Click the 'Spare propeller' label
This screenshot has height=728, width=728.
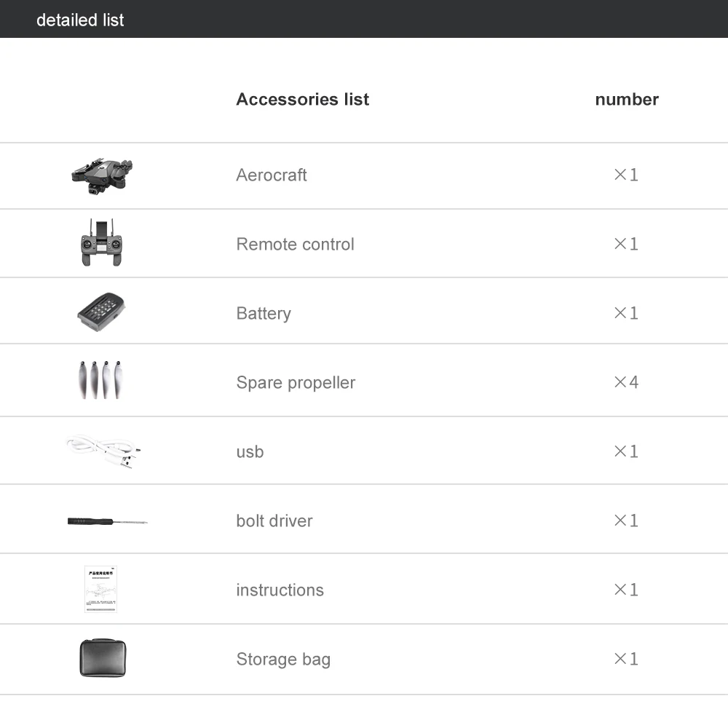click(x=296, y=383)
